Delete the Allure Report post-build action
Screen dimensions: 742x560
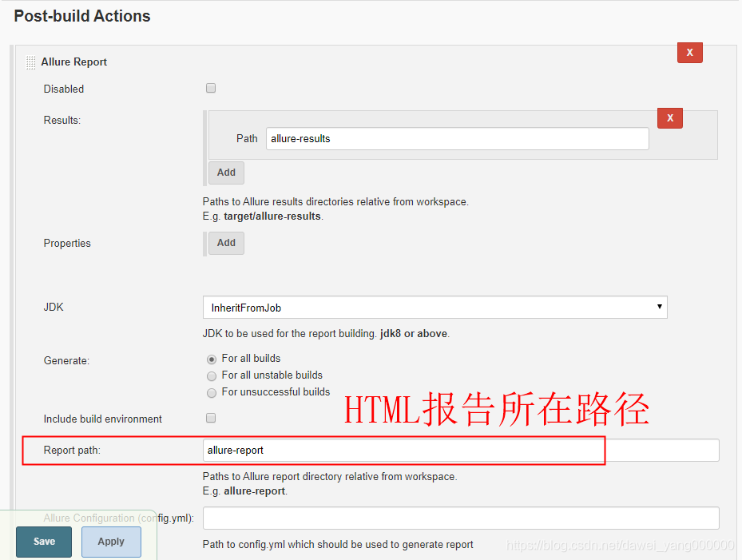pyautogui.click(x=689, y=53)
